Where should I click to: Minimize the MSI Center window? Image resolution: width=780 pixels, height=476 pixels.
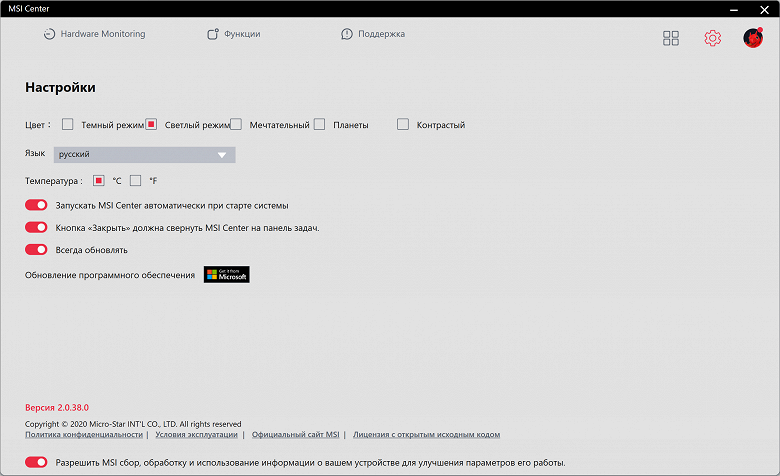734,9
